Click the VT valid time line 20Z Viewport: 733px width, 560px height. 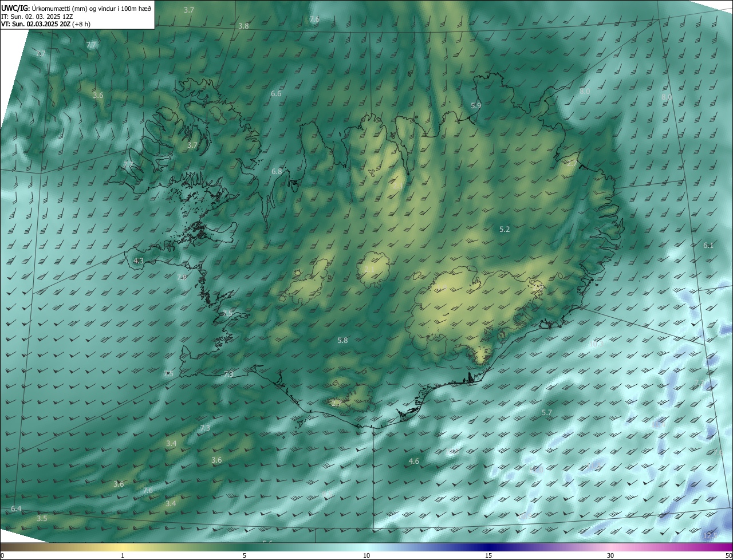pyautogui.click(x=46, y=24)
